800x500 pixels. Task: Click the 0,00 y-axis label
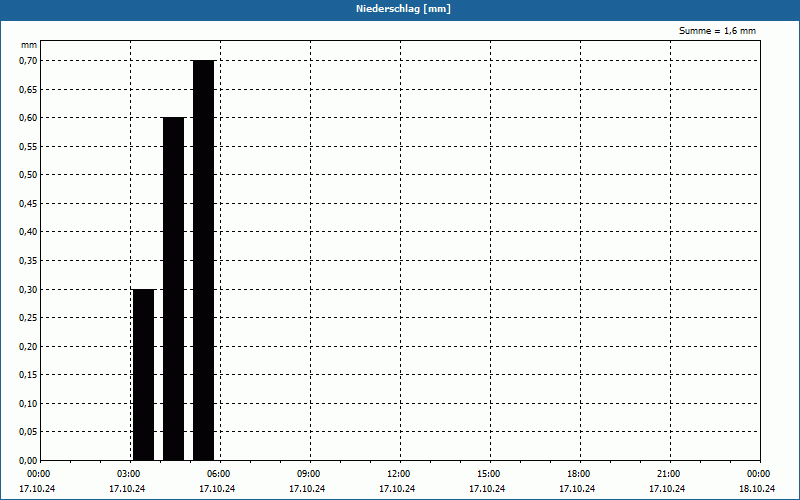pyautogui.click(x=28, y=461)
